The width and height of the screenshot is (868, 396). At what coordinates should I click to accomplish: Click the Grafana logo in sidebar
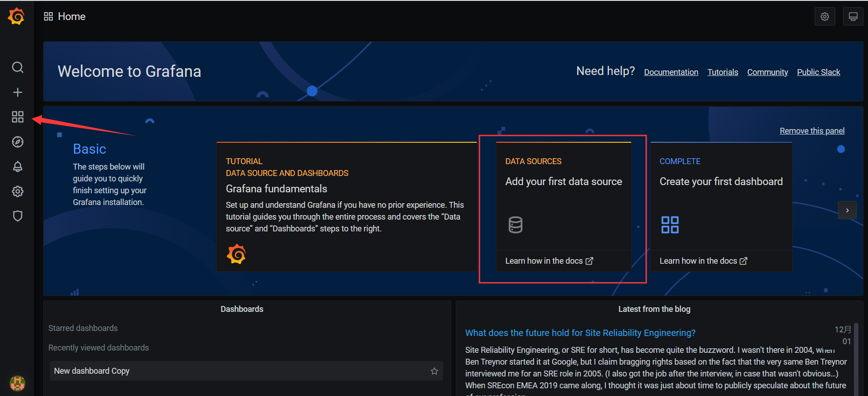tap(17, 16)
